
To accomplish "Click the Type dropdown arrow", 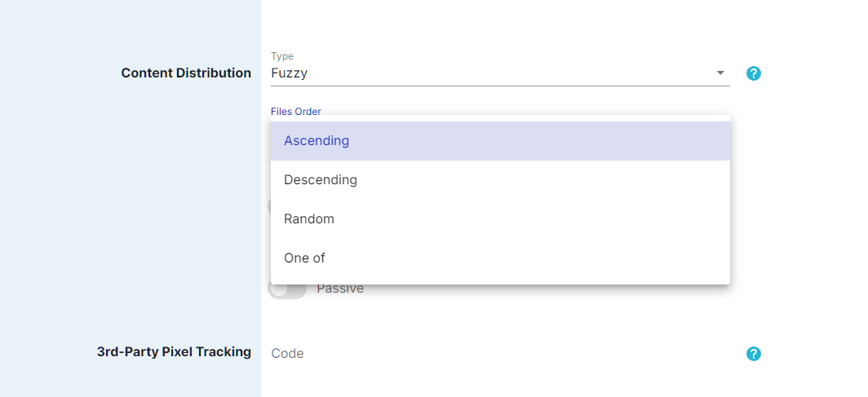I will pos(720,73).
